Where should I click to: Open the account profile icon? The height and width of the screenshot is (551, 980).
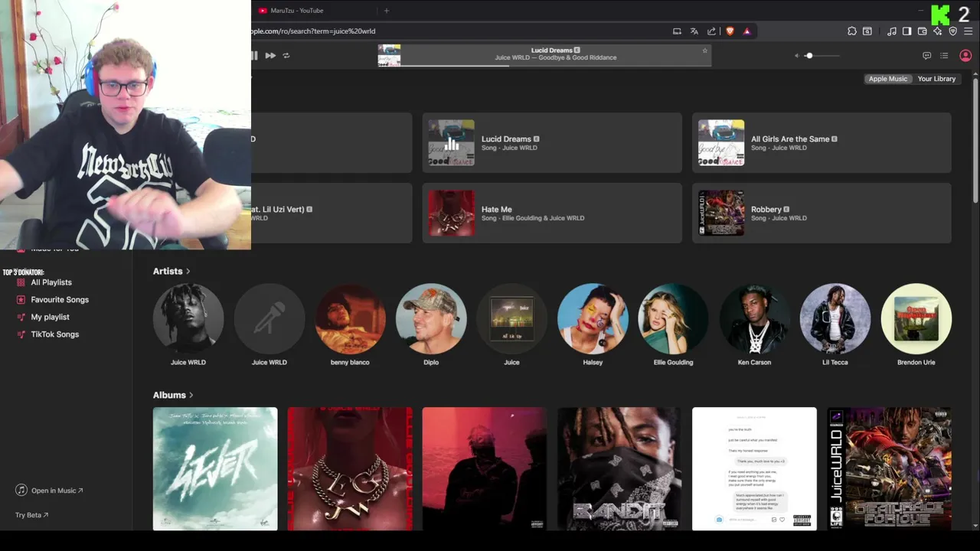point(965,56)
